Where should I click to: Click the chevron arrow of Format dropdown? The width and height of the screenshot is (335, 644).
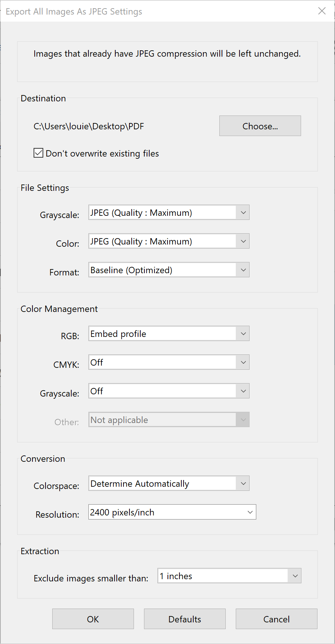point(243,270)
